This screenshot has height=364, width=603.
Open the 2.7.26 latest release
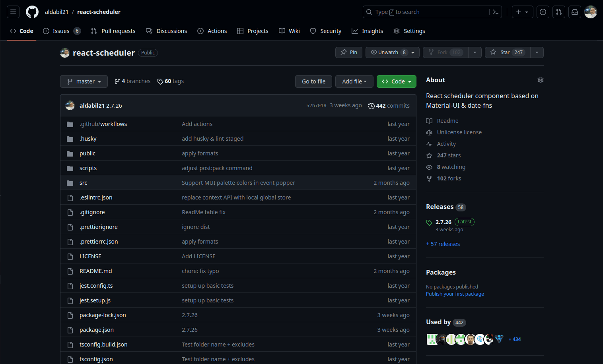(x=443, y=222)
